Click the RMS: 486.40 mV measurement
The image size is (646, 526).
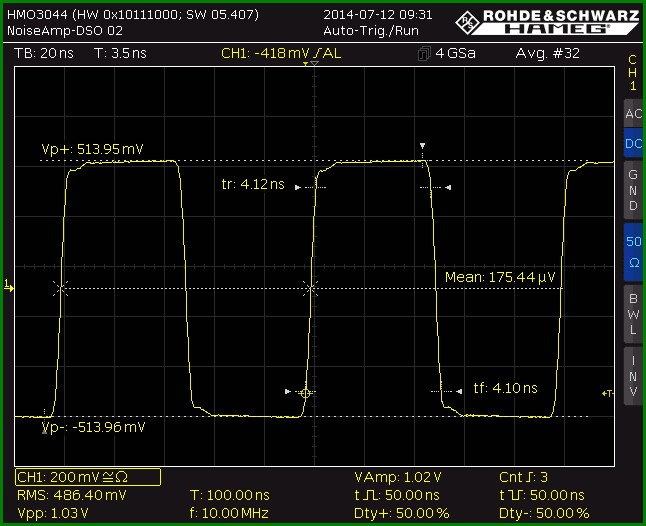point(71,495)
